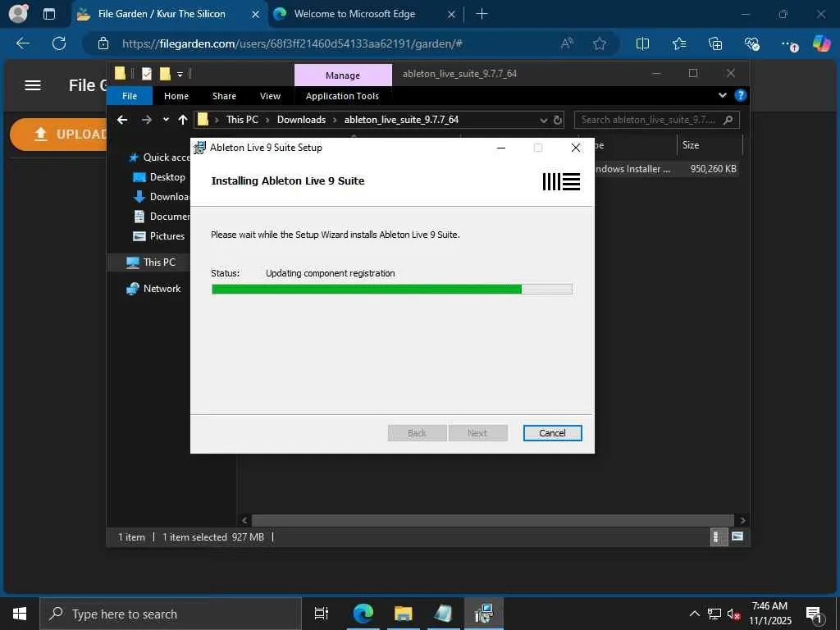Go back in File Explorer
840x630 pixels.
pos(122,120)
